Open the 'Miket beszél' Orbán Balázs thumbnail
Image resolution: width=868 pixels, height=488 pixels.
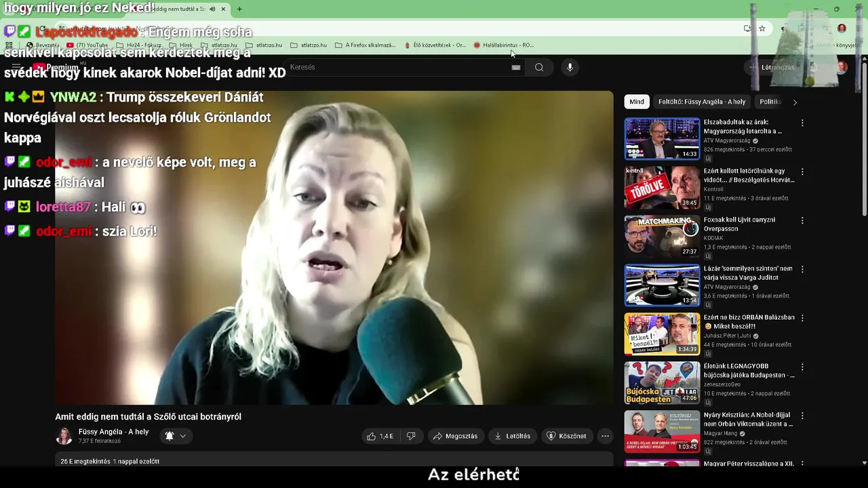pos(662,334)
